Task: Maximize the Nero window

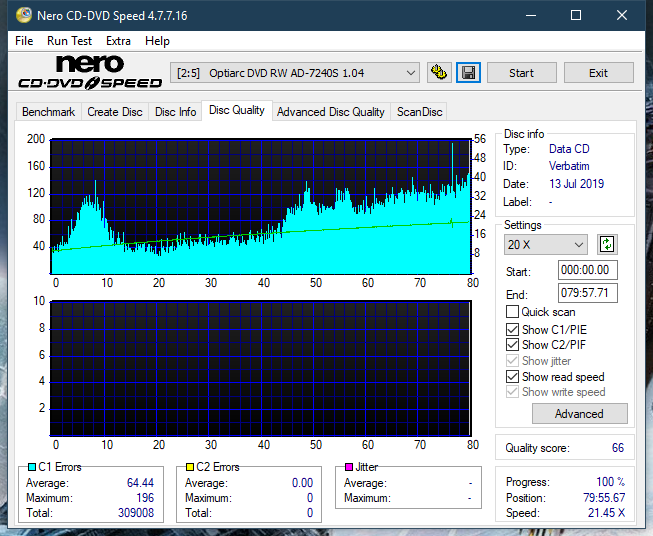Action: click(576, 15)
